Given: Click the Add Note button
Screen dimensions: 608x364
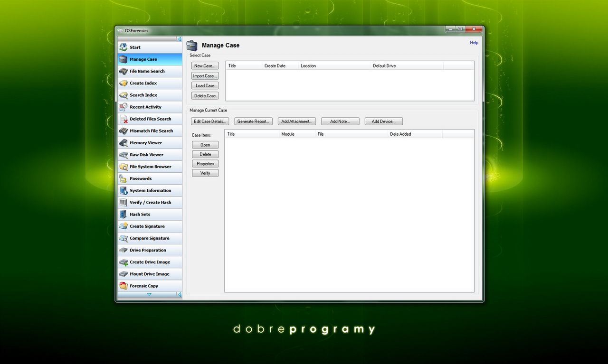Looking at the screenshot, I should point(340,121).
